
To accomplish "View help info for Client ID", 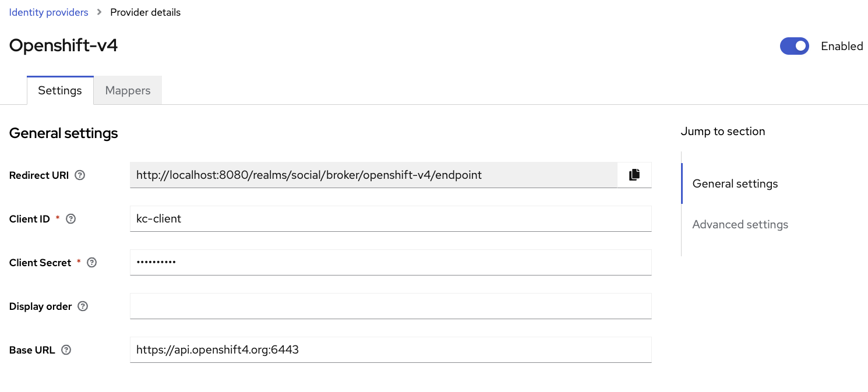I will click(x=70, y=218).
